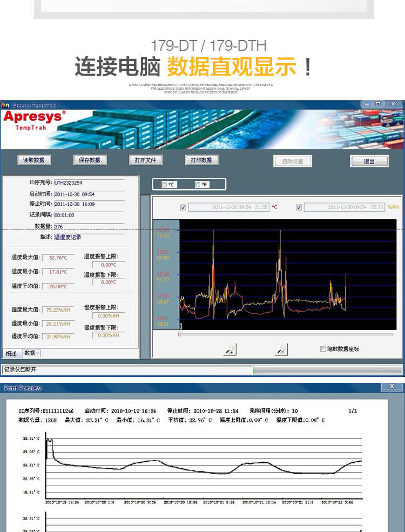Enable the 缩放数据座标 checkbox
The width and height of the screenshot is (405, 532).
(x=323, y=349)
